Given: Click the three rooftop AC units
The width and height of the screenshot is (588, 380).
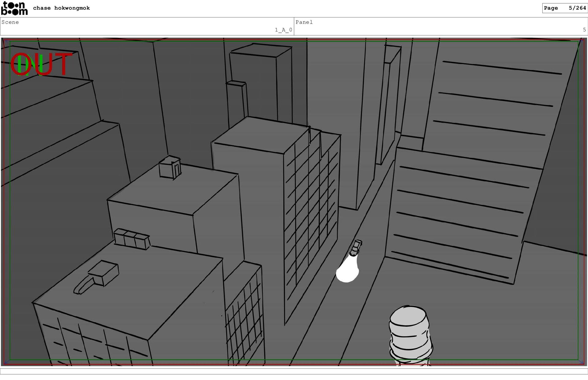Looking at the screenshot, I should pos(132,239).
